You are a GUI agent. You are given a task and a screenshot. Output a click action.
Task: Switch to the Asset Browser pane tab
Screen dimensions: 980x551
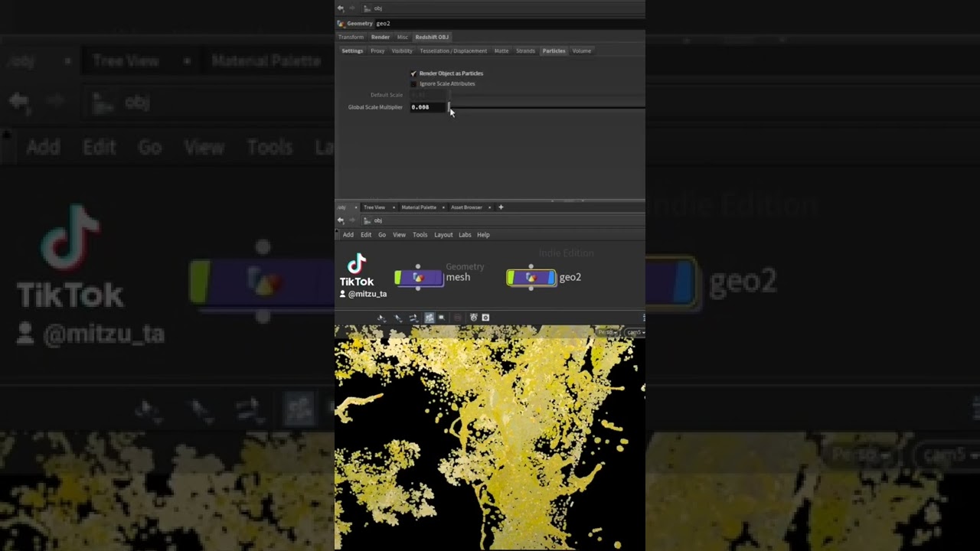coord(466,207)
